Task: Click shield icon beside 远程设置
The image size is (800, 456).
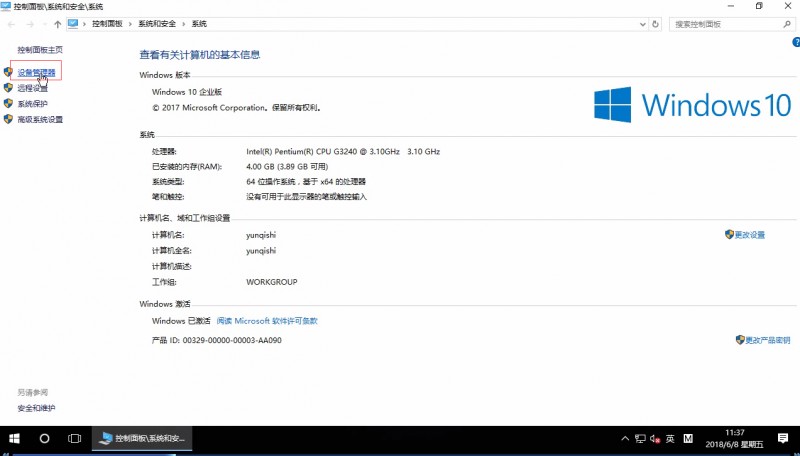Action: coord(8,88)
